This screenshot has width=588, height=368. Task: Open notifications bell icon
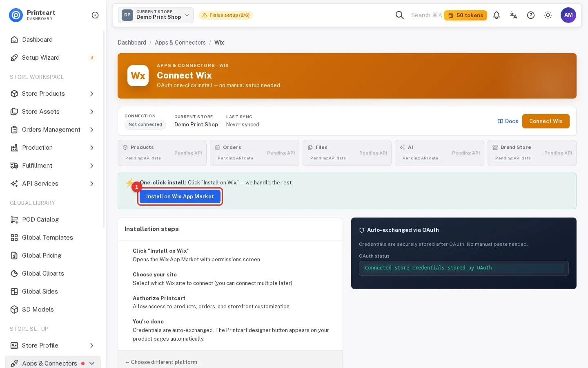point(497,15)
